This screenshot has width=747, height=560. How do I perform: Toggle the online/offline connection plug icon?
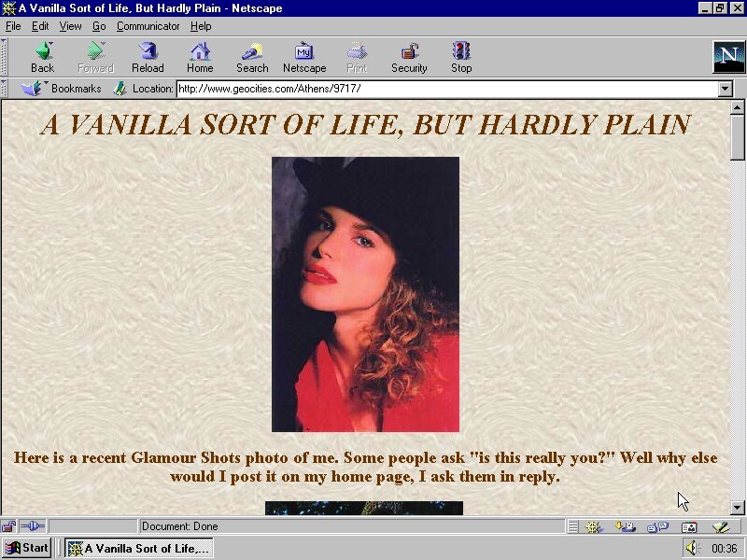[x=33, y=526]
